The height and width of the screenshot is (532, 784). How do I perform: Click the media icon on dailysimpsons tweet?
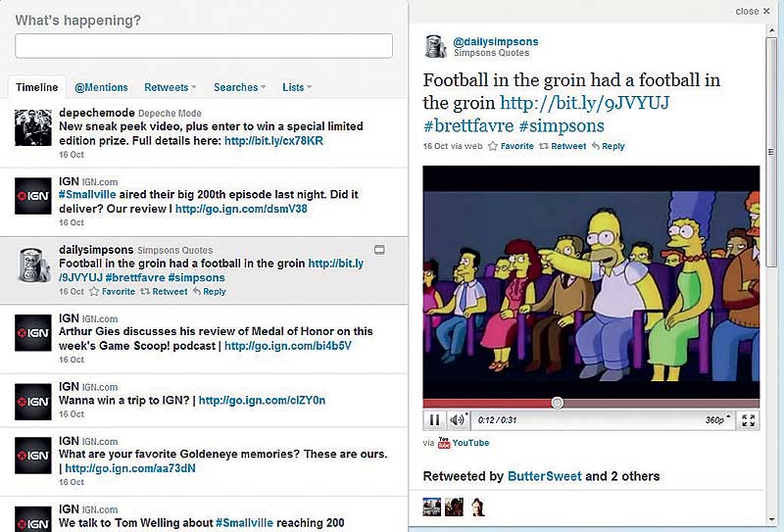pos(379,250)
